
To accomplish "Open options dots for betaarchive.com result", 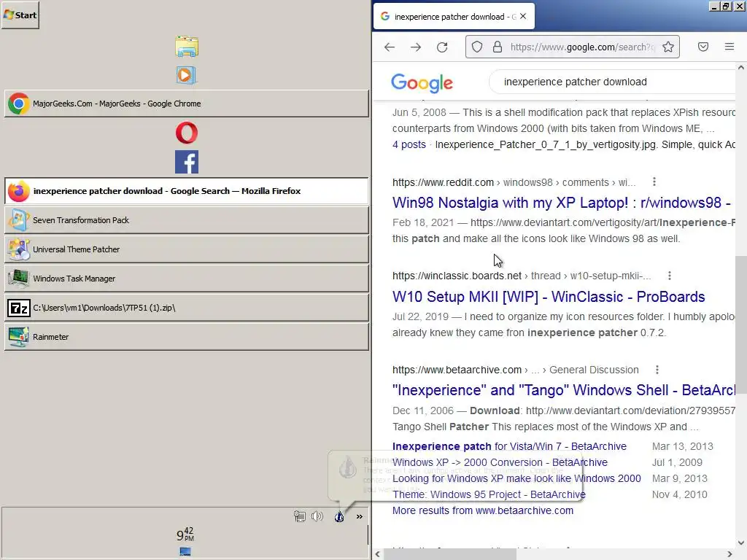I will pyautogui.click(x=657, y=370).
